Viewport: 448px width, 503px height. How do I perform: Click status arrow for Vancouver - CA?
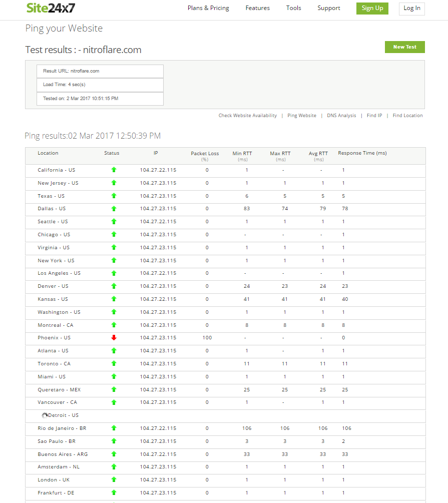[x=114, y=402]
